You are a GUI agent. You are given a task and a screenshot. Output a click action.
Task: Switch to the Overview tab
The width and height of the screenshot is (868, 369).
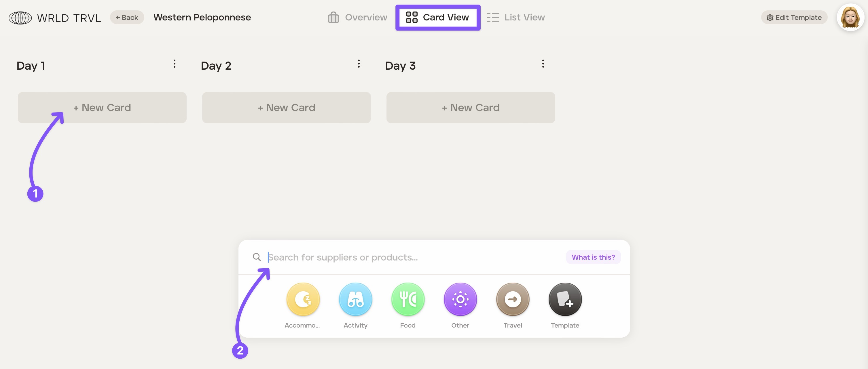(x=357, y=17)
